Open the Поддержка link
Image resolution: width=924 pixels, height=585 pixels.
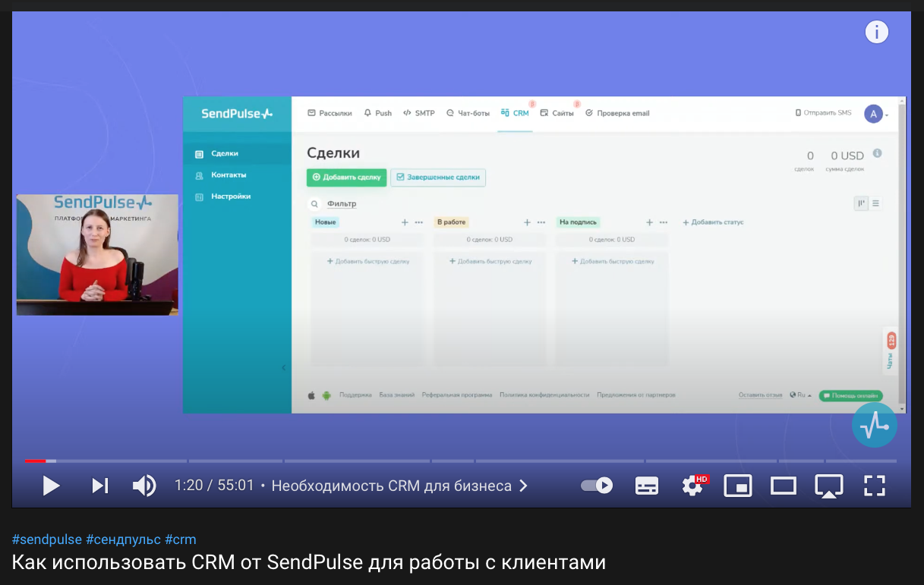[355, 395]
